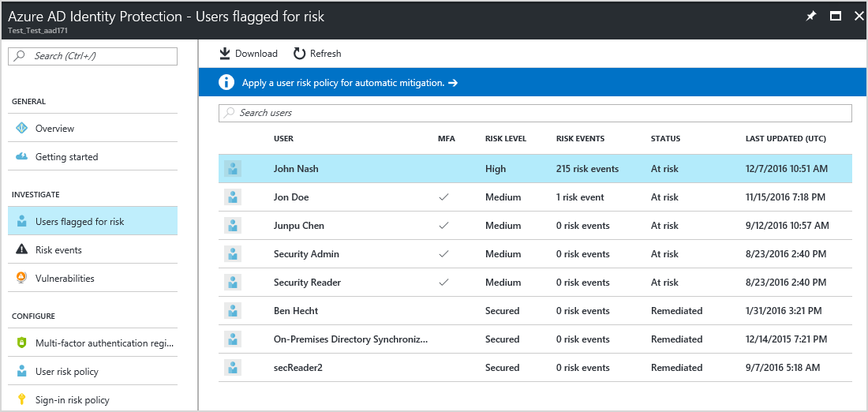This screenshot has height=412, width=868.
Task: Click John Nash's user avatar icon
Action: click(233, 169)
